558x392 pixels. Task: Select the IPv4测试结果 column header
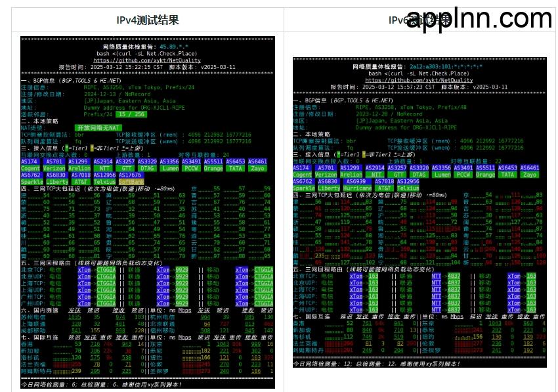coord(148,20)
